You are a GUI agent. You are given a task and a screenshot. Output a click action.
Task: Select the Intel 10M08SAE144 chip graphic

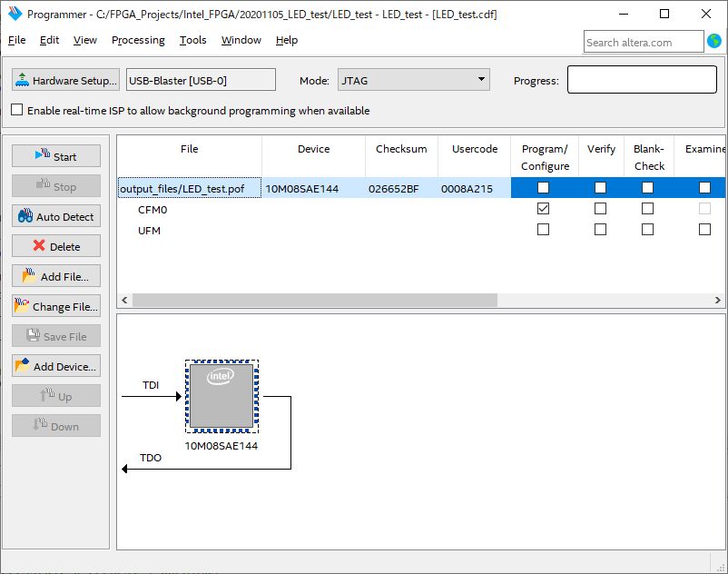point(221,397)
